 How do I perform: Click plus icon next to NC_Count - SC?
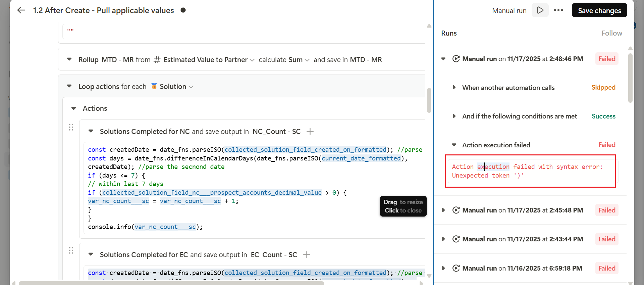[310, 132]
